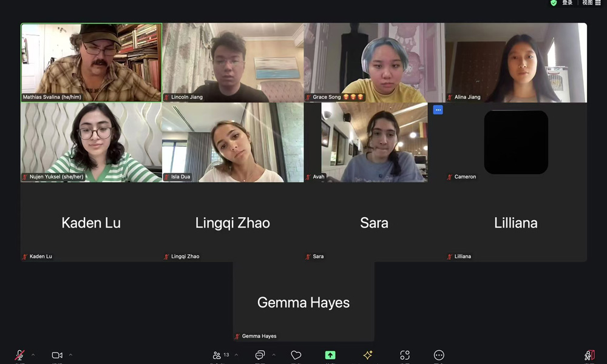Screen dimensions: 607x364
Task: Open the More options circle icon
Action: pyautogui.click(x=439, y=355)
